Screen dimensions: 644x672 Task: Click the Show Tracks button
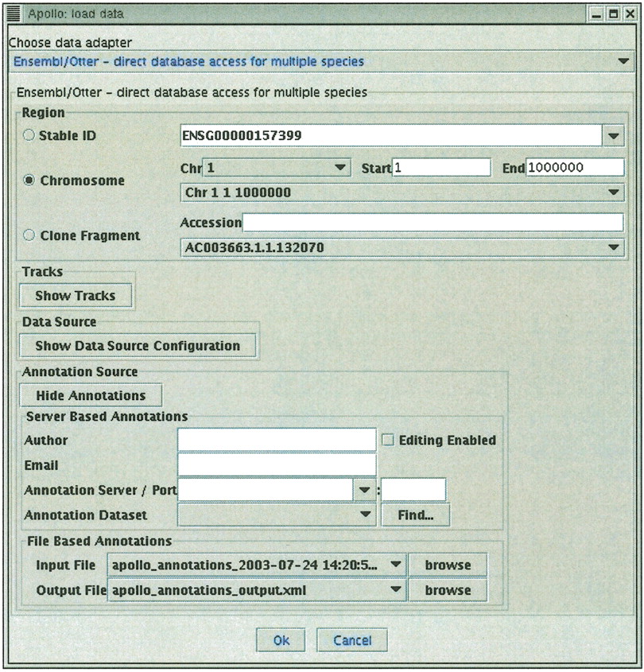tap(76, 296)
